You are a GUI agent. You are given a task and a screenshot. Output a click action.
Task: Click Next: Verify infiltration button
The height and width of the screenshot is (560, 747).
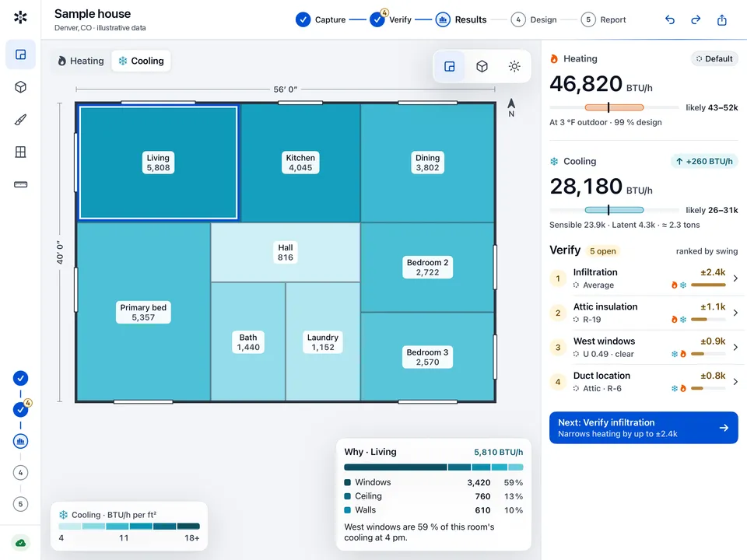pos(644,428)
